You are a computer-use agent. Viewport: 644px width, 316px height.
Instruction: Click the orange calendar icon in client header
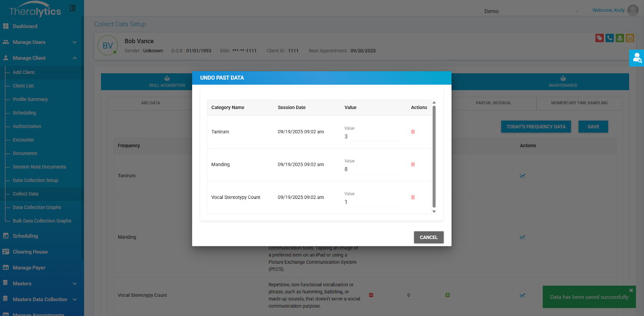coord(630,38)
